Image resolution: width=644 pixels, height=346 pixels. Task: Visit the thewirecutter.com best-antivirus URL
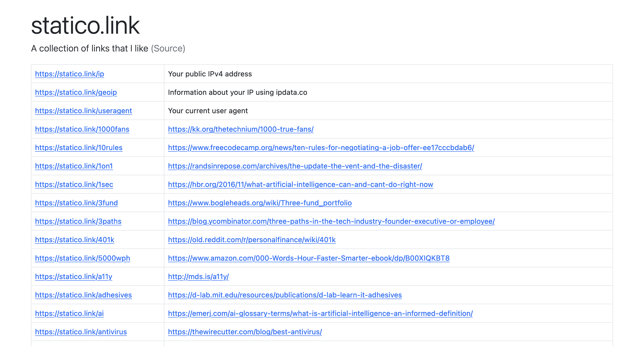[245, 332]
